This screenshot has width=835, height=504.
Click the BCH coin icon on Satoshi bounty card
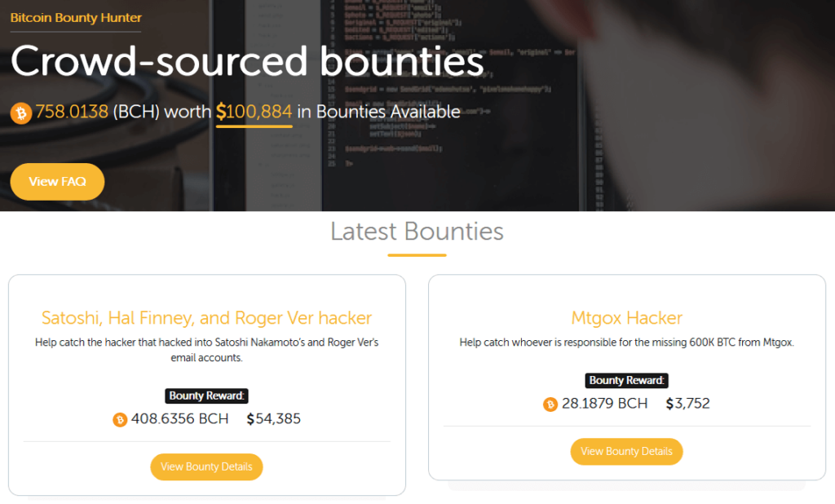(x=120, y=419)
